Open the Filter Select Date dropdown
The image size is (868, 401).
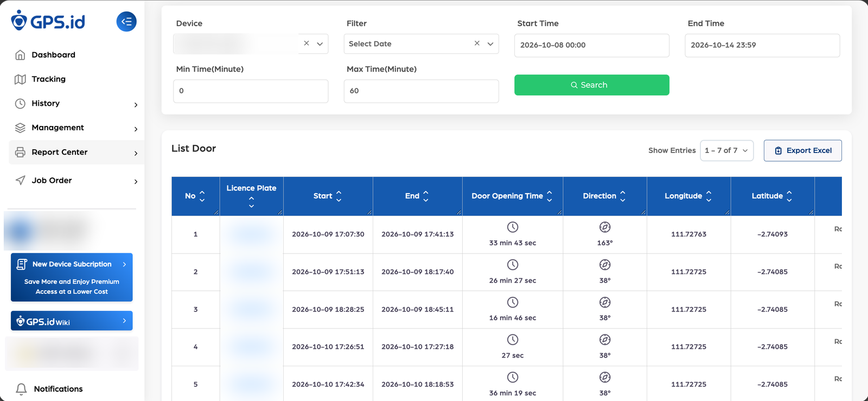tap(490, 44)
